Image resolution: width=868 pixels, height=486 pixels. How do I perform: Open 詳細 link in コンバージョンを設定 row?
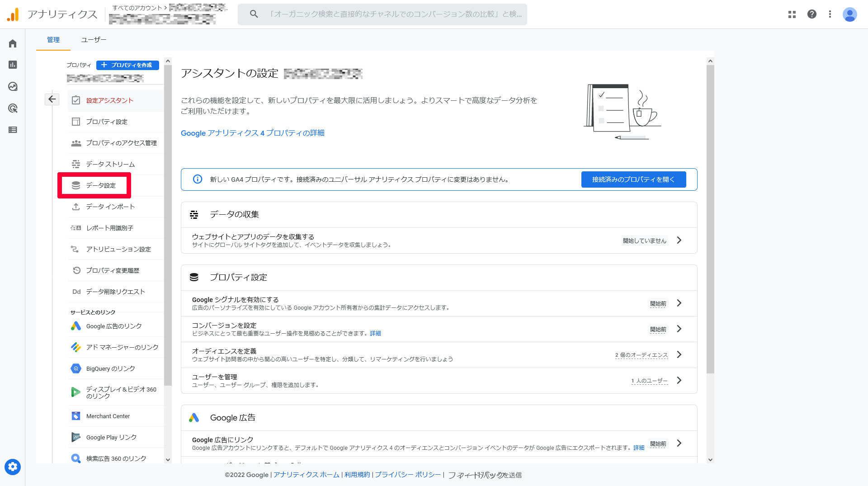(x=375, y=333)
